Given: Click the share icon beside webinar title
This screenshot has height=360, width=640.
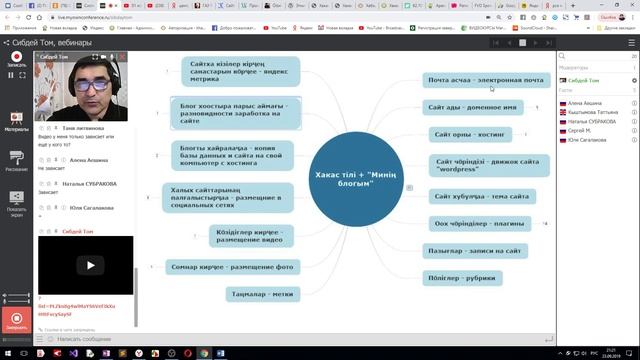Looking at the screenshot, I should [6, 42].
